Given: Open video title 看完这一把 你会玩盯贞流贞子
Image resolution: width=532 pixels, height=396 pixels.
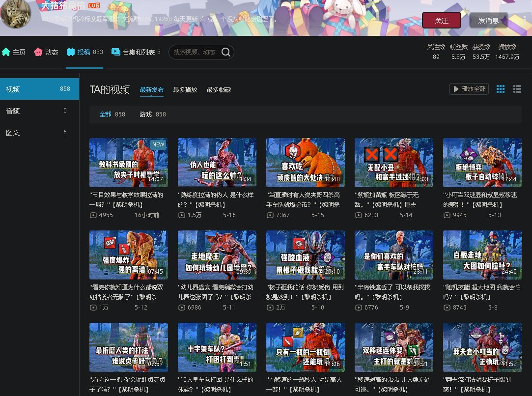Looking at the screenshot, I should tap(127, 385).
